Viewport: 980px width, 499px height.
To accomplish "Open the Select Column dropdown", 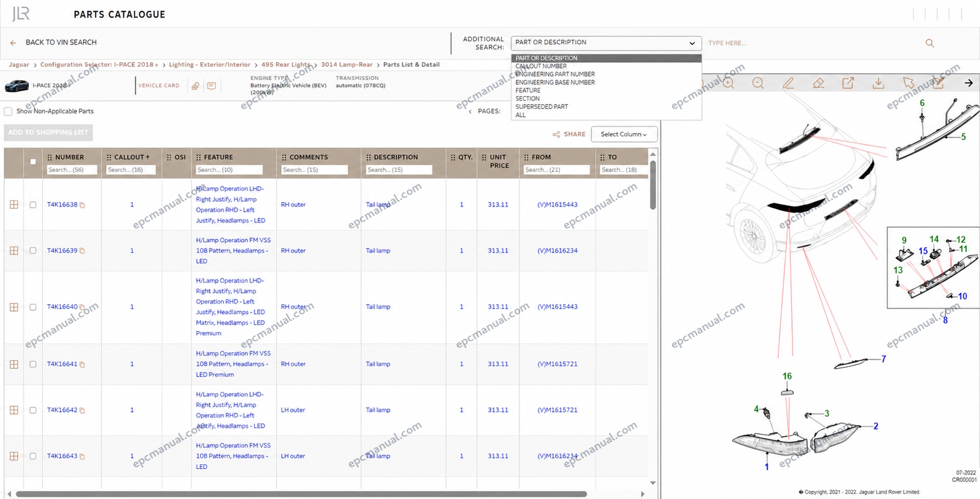I will pyautogui.click(x=624, y=134).
